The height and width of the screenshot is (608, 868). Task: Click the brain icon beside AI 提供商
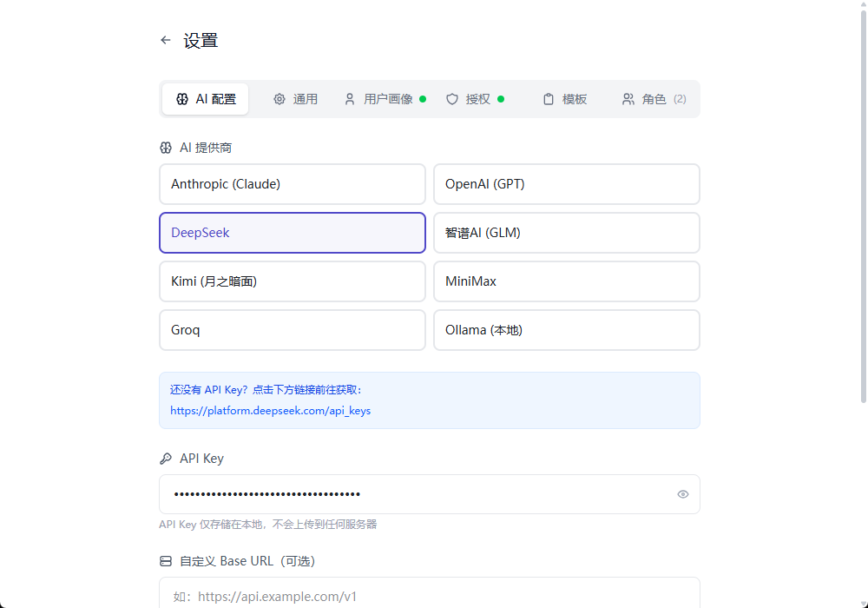[166, 148]
